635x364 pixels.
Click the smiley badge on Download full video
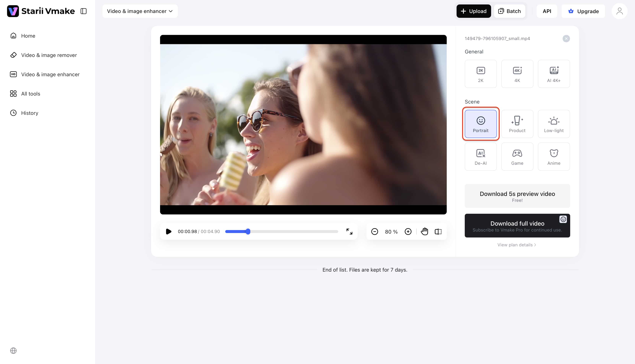coord(563,219)
